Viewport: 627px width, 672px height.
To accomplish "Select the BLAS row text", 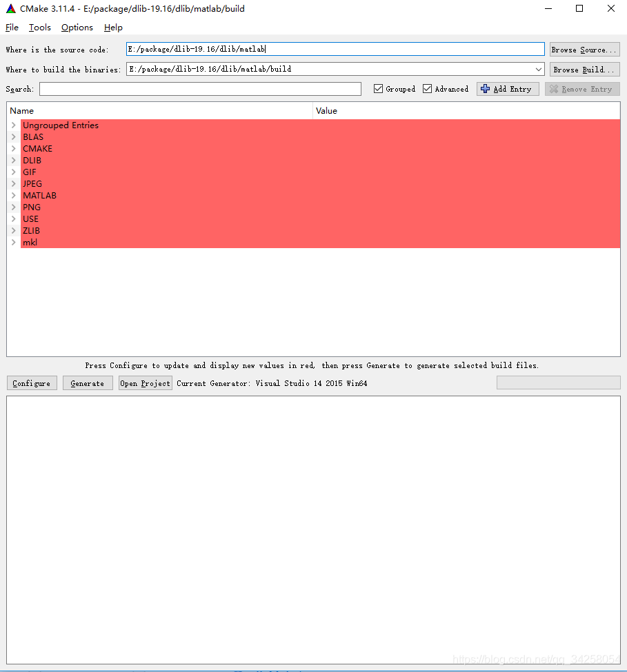I will coord(33,136).
